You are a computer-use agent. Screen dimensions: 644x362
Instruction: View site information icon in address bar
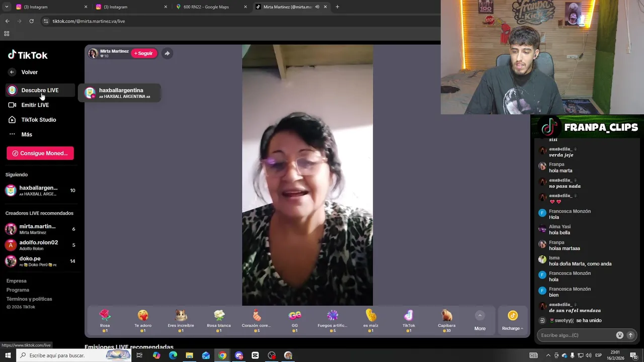pos(45,21)
